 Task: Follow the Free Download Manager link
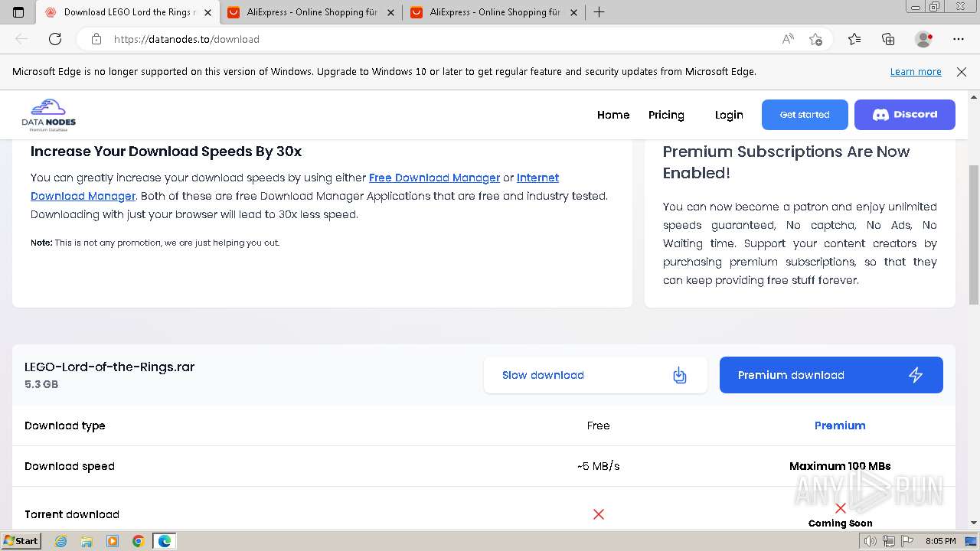tap(434, 178)
